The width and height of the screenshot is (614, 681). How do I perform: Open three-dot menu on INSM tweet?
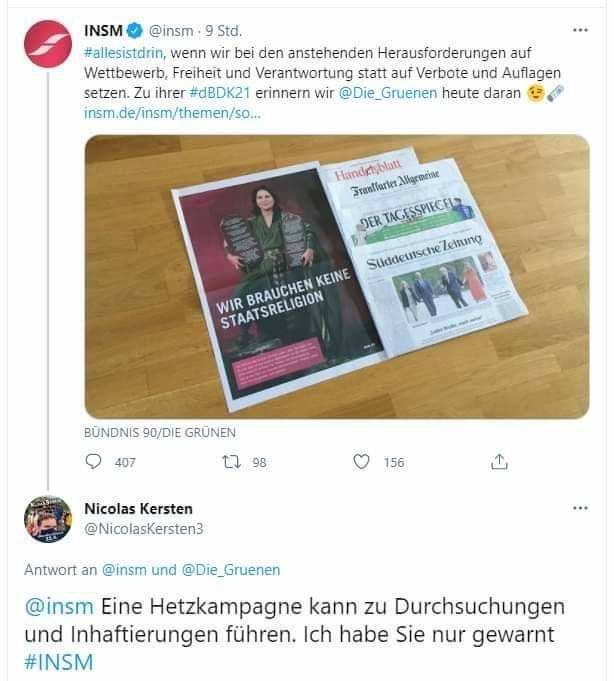coord(580,30)
